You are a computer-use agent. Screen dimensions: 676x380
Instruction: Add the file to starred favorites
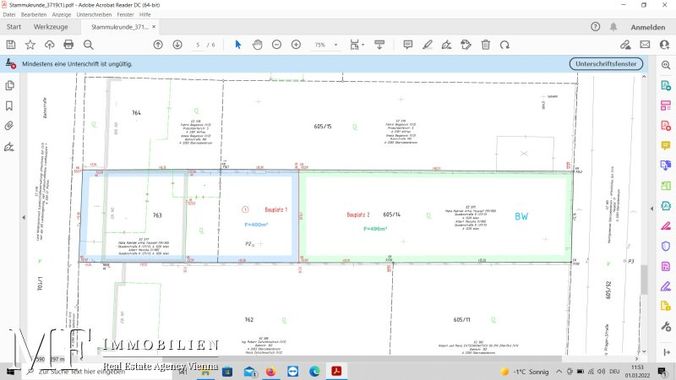(30, 44)
